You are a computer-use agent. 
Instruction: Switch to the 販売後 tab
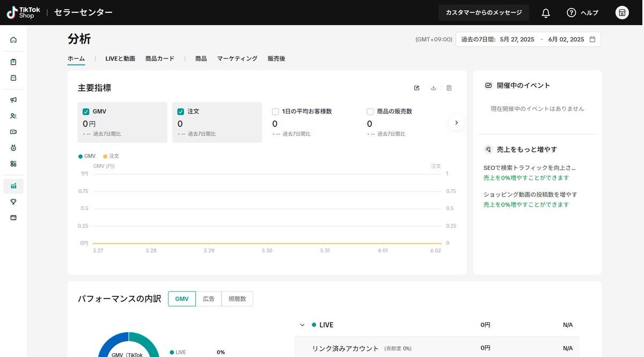tap(276, 58)
